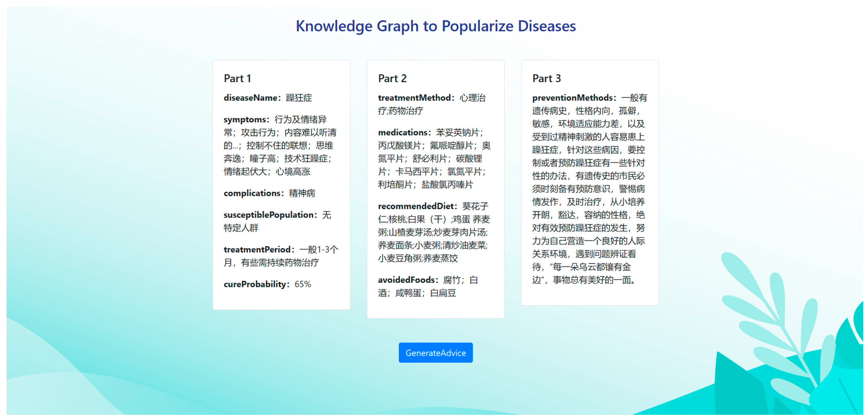Click the Part 2 card heading
Image resolution: width=868 pixels, height=420 pixels.
tap(392, 78)
